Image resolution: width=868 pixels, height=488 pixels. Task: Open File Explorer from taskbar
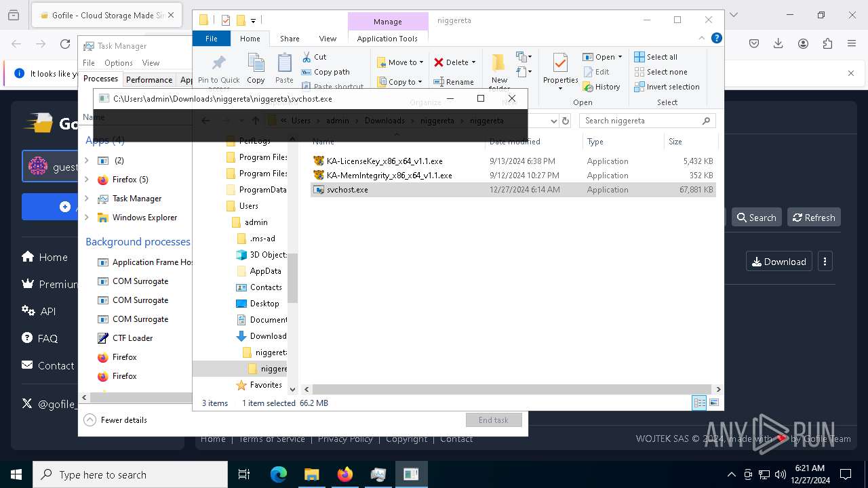[312, 474]
